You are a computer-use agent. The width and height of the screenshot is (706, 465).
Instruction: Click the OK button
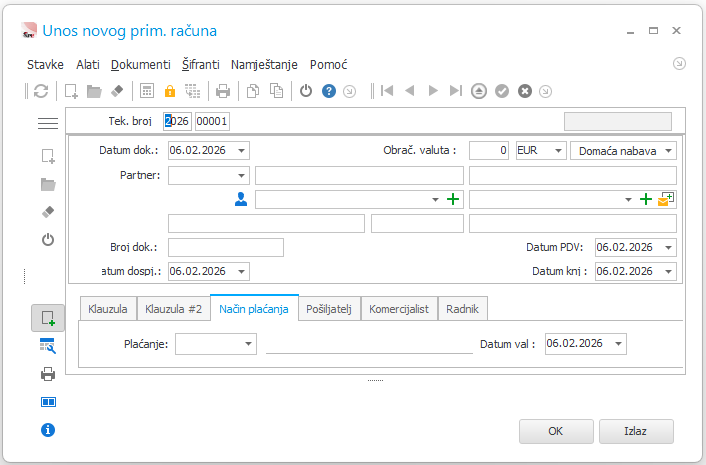coord(556,431)
